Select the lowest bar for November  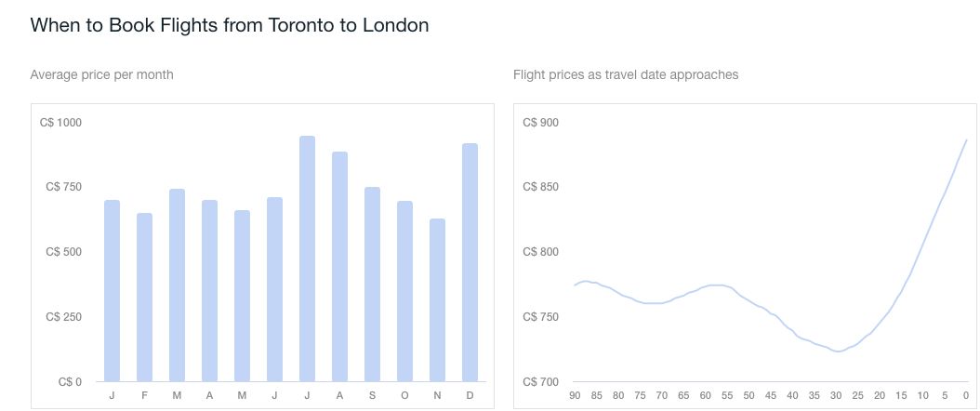[437, 300]
